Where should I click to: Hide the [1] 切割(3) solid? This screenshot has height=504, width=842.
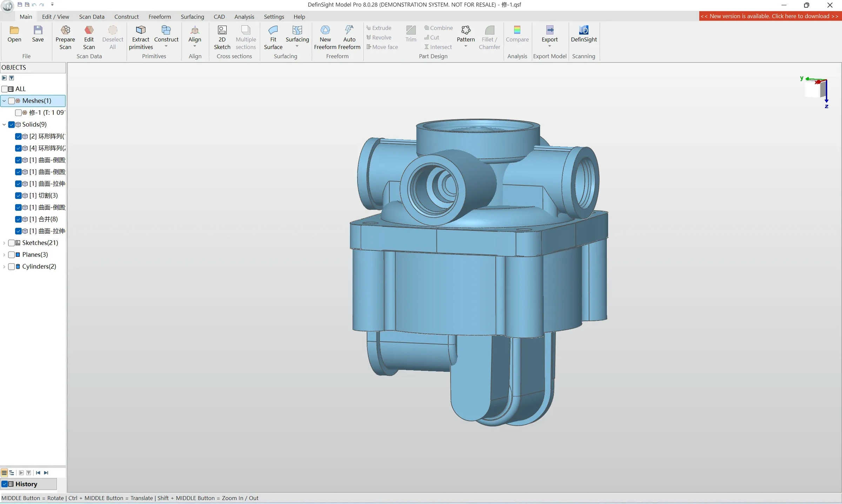(x=19, y=196)
